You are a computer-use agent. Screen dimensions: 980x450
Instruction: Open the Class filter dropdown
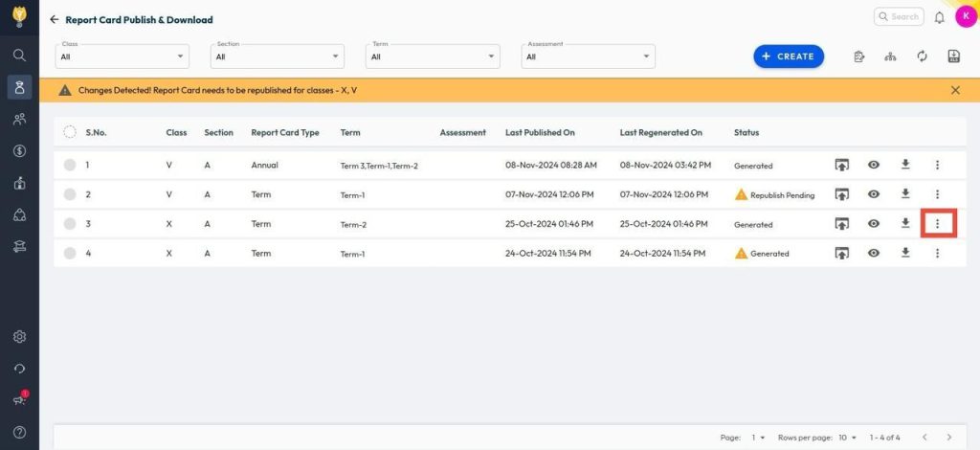click(x=122, y=56)
